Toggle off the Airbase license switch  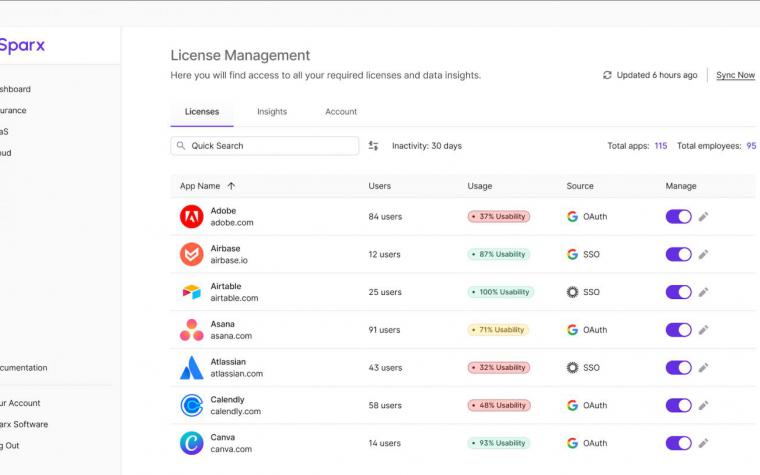tap(679, 254)
